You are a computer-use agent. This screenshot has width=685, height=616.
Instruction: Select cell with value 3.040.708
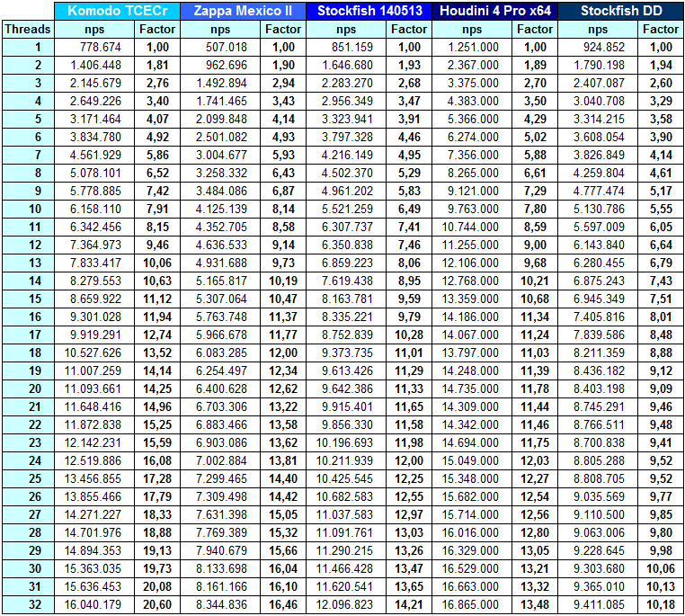(x=598, y=101)
